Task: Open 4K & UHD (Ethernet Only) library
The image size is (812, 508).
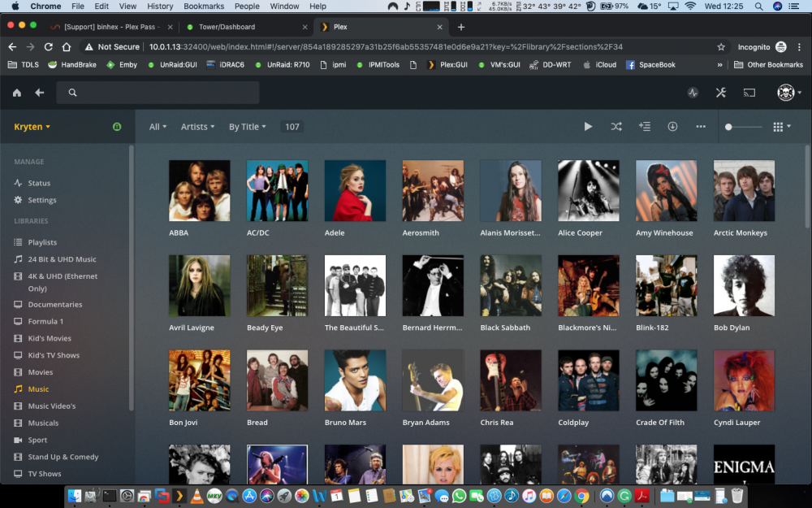Action: tap(63, 282)
